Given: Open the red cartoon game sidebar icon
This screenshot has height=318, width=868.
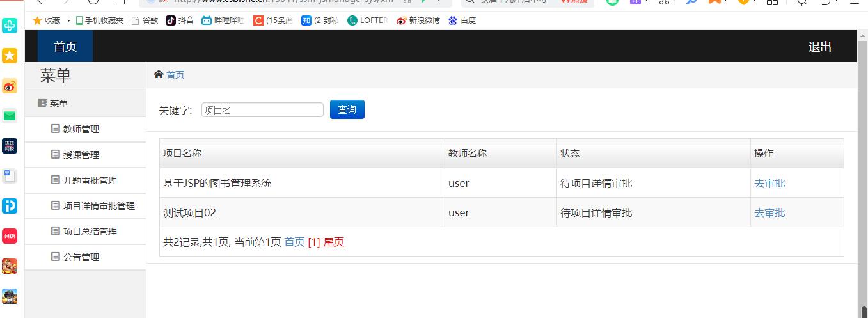Looking at the screenshot, I should [x=10, y=266].
